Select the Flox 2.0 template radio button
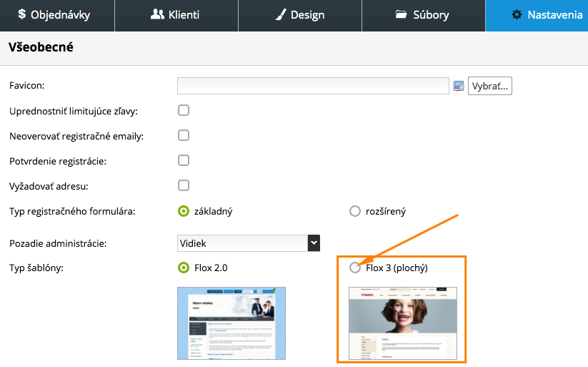 coord(184,268)
